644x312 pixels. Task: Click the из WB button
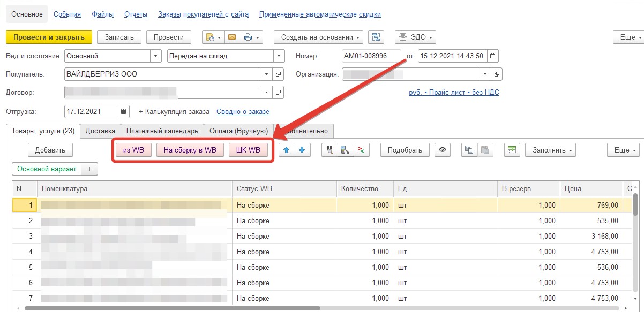tap(133, 150)
